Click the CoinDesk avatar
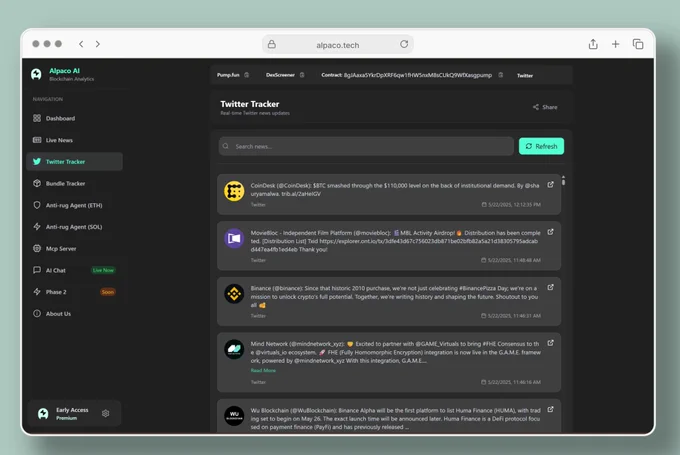680x455 pixels. click(234, 191)
